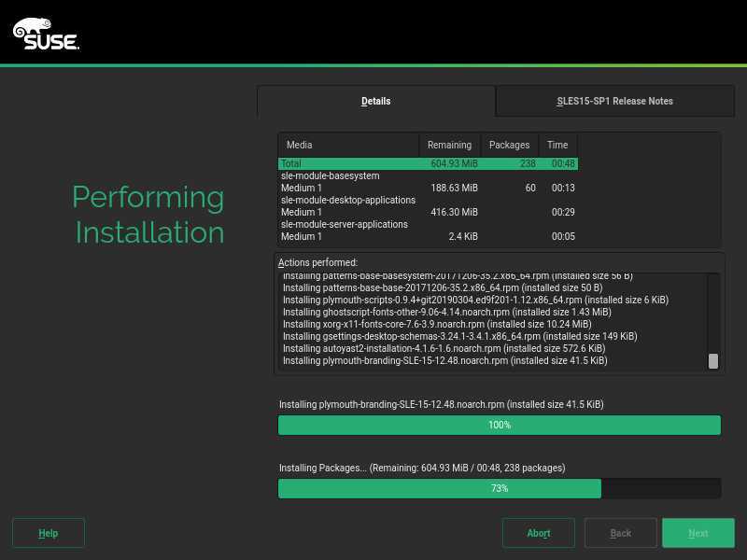Viewport: 747px width, 560px height.
Task: Select the gsettings-desktop-schemas log line
Action: [459, 337]
